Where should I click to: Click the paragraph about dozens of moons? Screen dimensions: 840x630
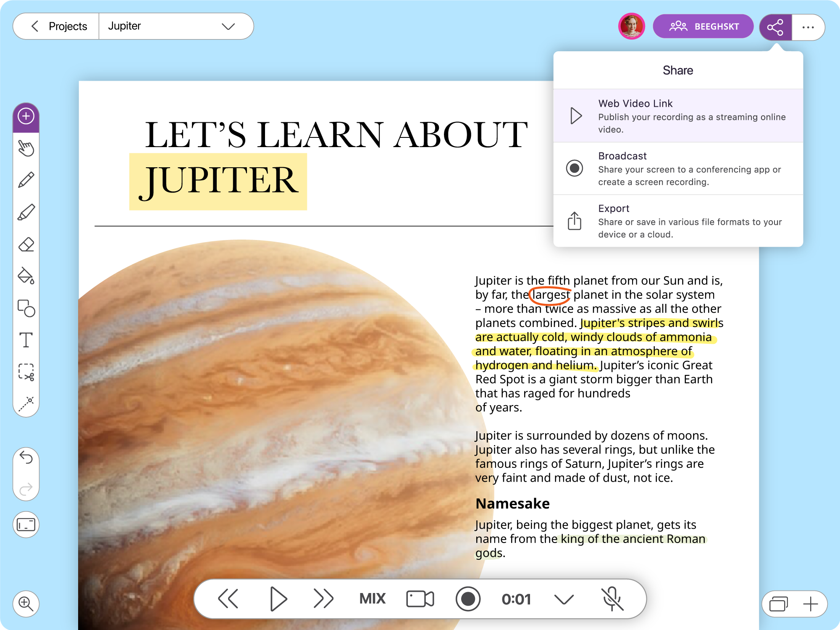pos(595,456)
